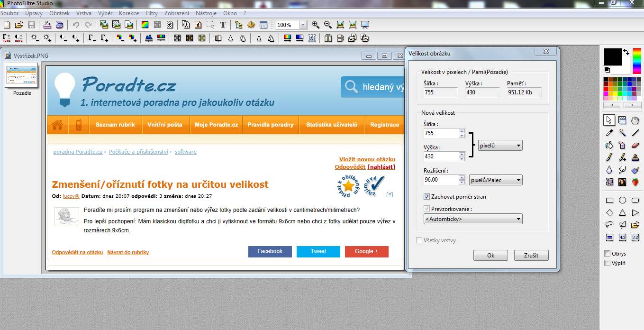Click the new Šířka input field showing 755
644x330 pixels.
click(441, 133)
